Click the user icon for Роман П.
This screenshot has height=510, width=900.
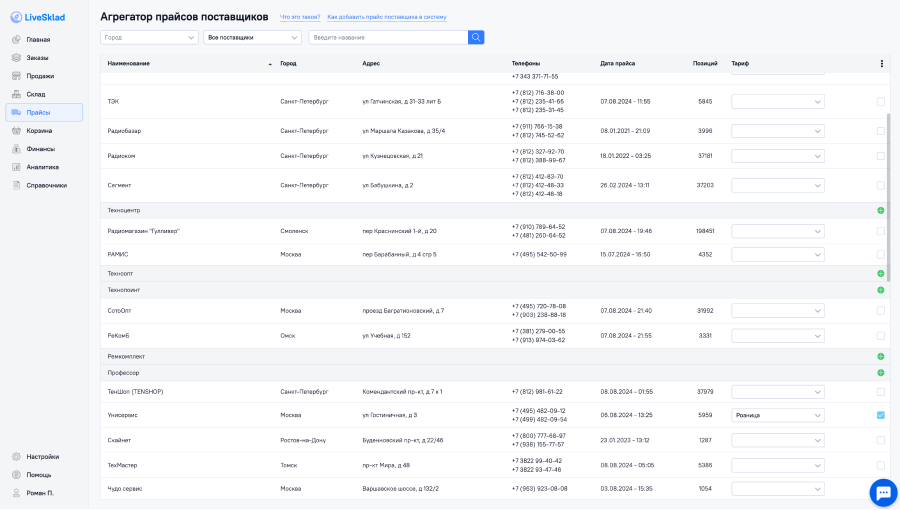coord(16,493)
